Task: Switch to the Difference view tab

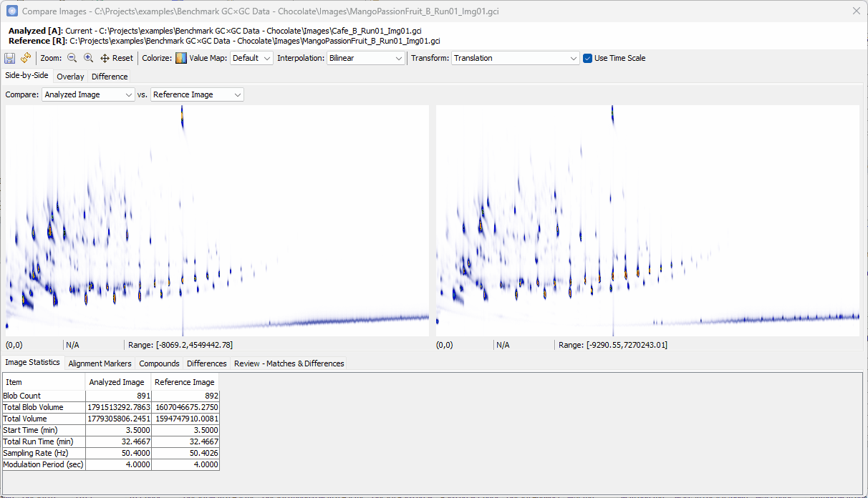Action: [110, 77]
